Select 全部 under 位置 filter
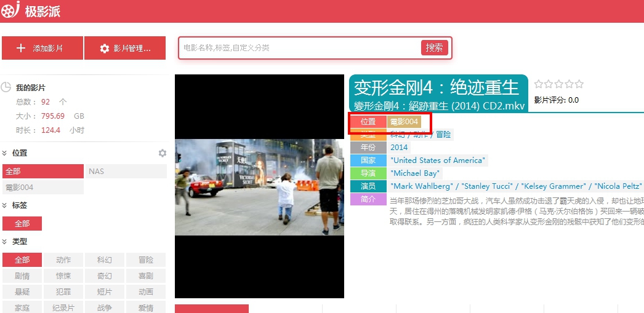 pos(43,171)
